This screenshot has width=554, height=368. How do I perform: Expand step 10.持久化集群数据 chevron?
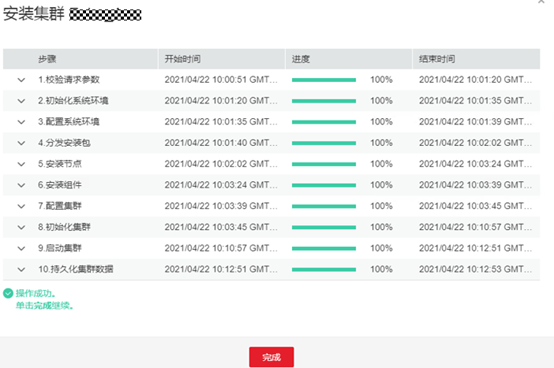(x=21, y=269)
